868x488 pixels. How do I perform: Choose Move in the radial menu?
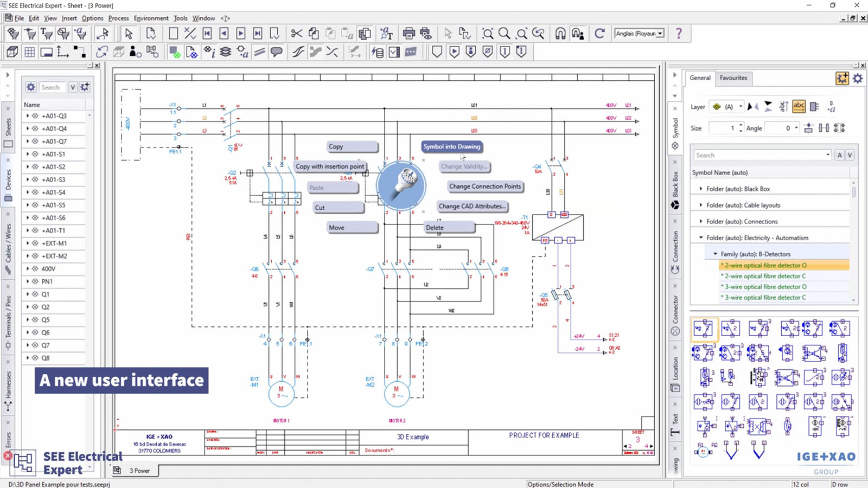[352, 228]
